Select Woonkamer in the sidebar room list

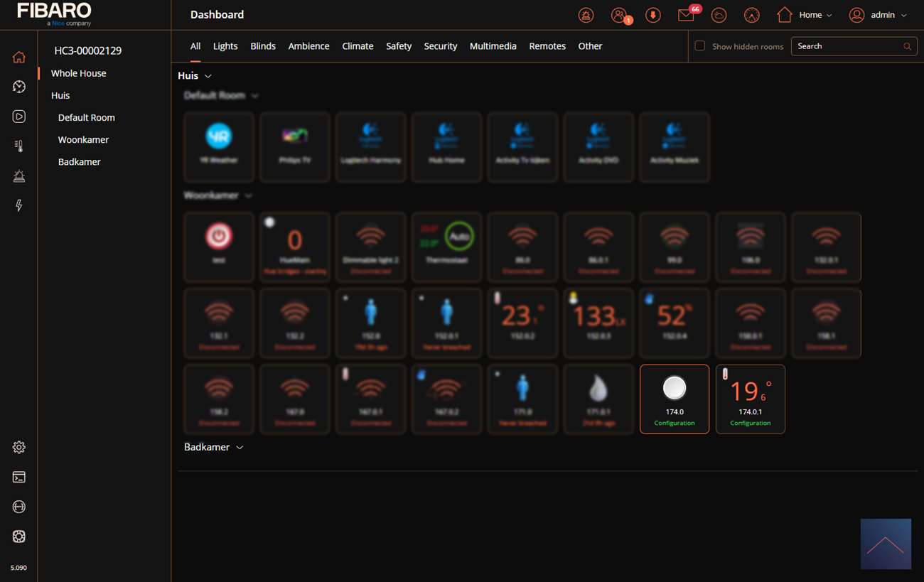(x=83, y=140)
